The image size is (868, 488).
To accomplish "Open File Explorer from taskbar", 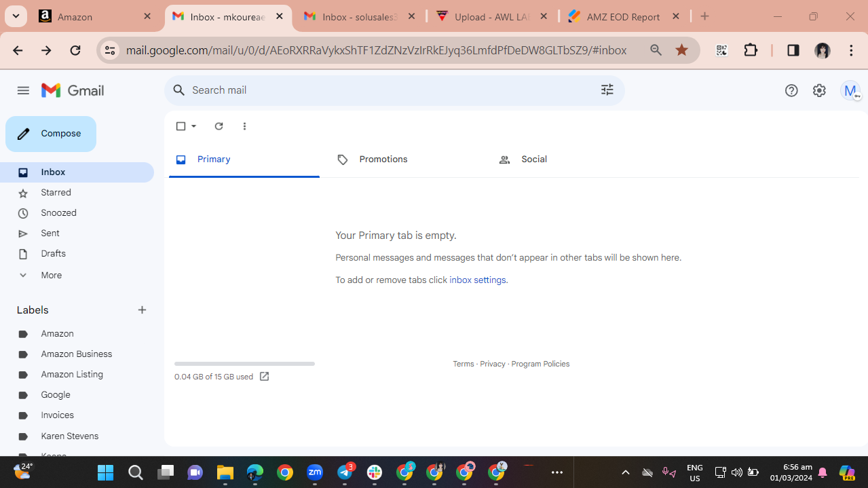I will [225, 472].
